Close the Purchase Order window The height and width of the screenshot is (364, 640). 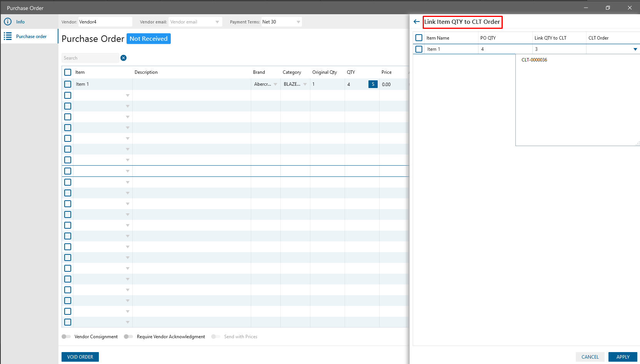pos(630,8)
